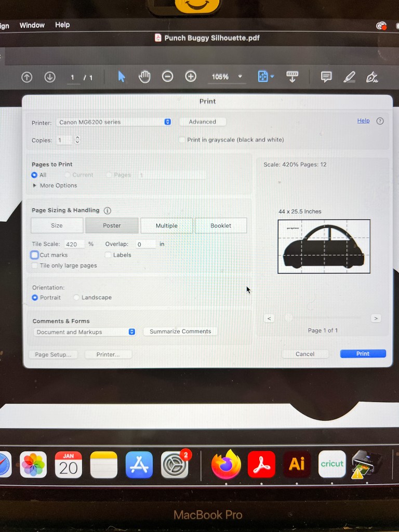Screen dimensions: 399x532
Task: Enable the Cut marks checkbox
Action: pyautogui.click(x=35, y=255)
